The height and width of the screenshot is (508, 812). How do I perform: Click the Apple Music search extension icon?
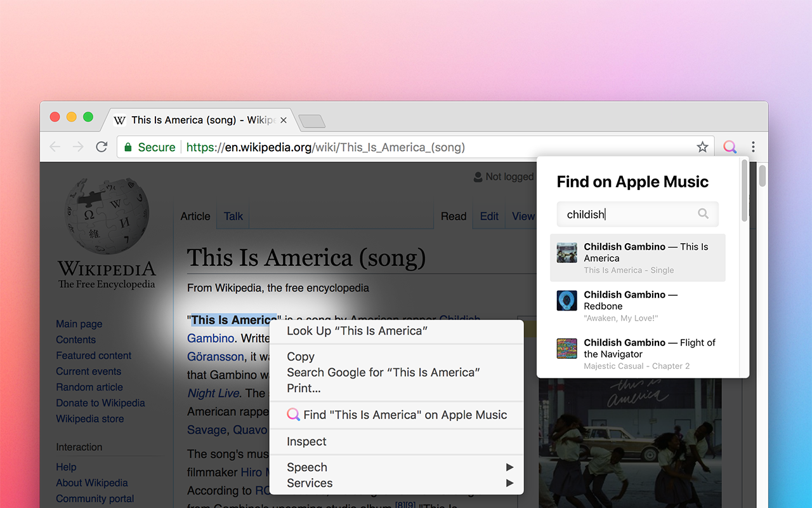[x=730, y=147]
